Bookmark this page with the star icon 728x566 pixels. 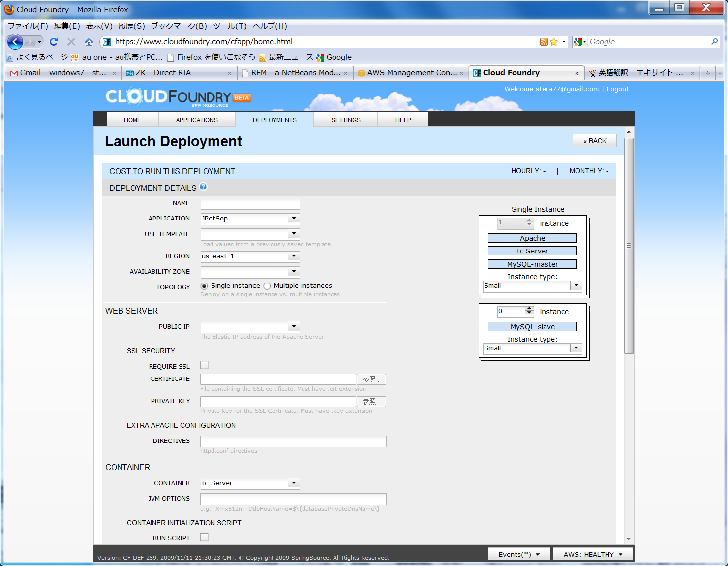[x=554, y=42]
